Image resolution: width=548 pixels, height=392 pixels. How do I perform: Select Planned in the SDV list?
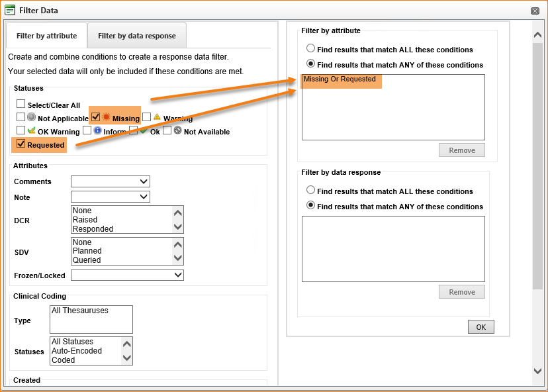(87, 251)
